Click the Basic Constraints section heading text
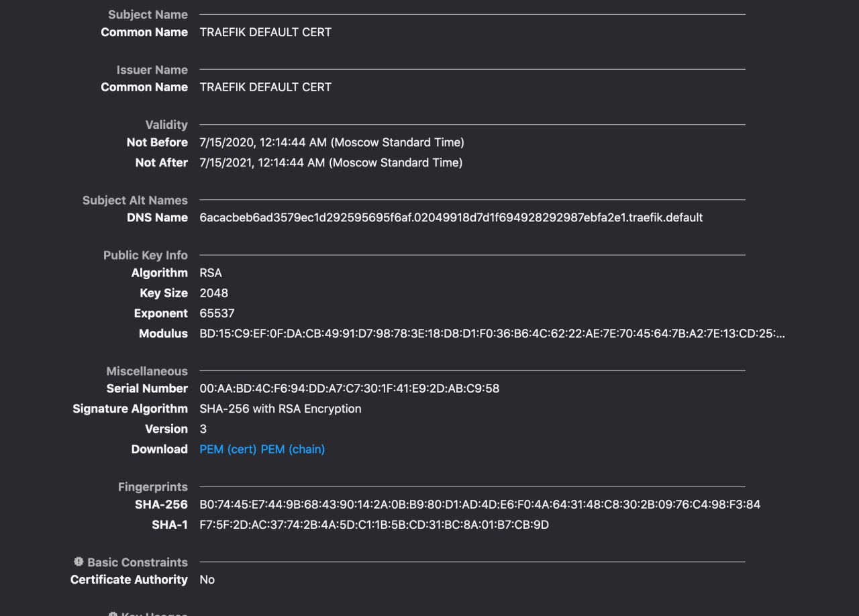Viewport: 859px width, 616px height. coord(138,562)
